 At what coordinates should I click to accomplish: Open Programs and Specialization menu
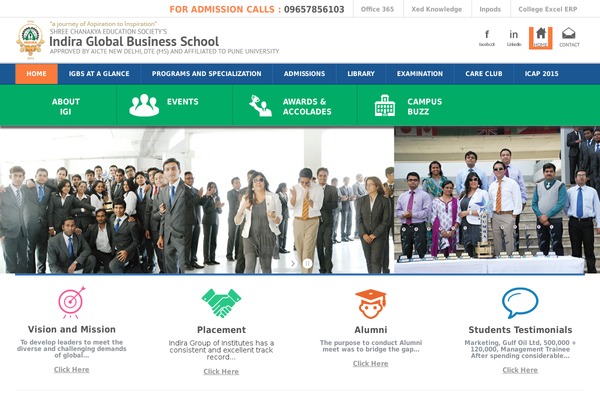pyautogui.click(x=207, y=74)
